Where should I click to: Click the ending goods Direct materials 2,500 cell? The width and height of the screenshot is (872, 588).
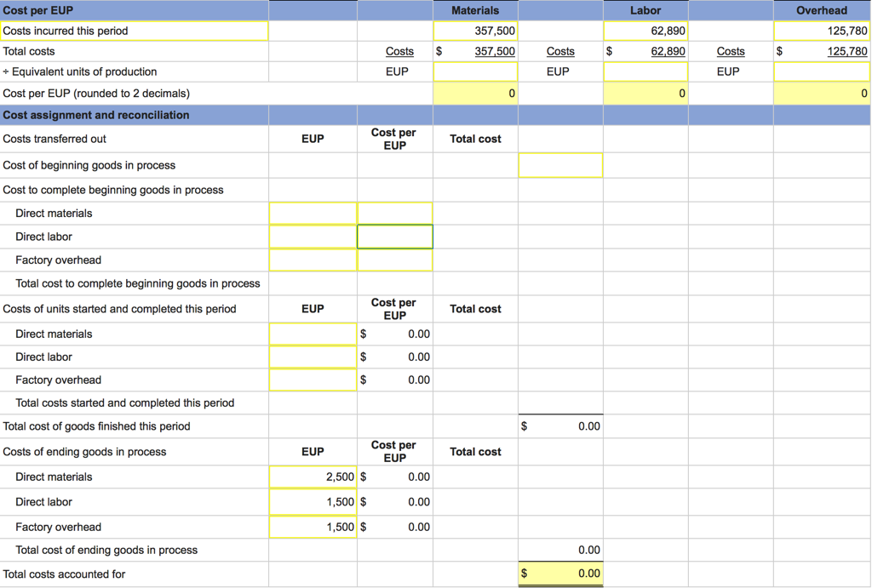[313, 477]
